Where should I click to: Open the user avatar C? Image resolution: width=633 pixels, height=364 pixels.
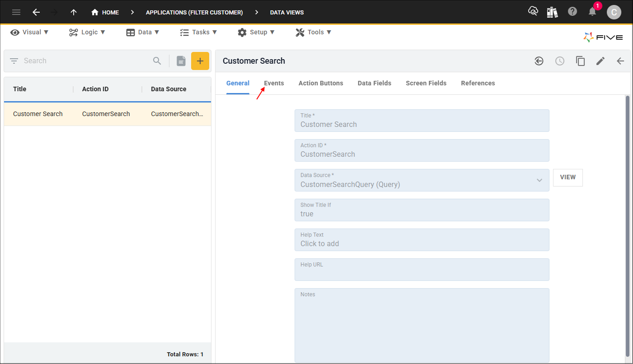614,12
